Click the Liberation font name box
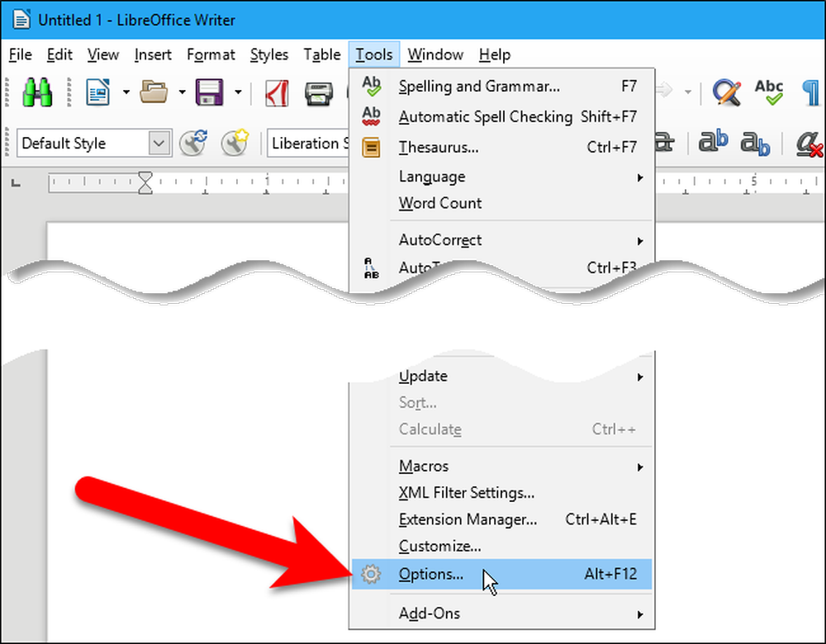The height and width of the screenshot is (644, 826). pyautogui.click(x=308, y=143)
